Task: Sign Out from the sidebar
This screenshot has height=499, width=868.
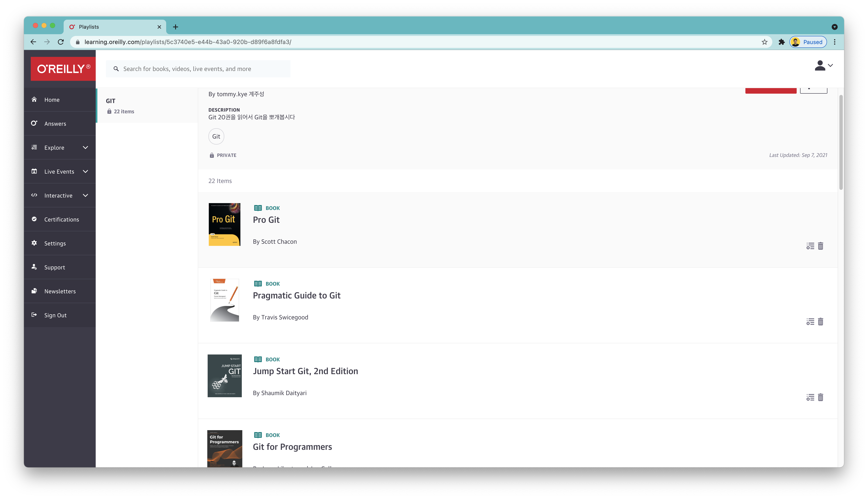Action: (60, 315)
